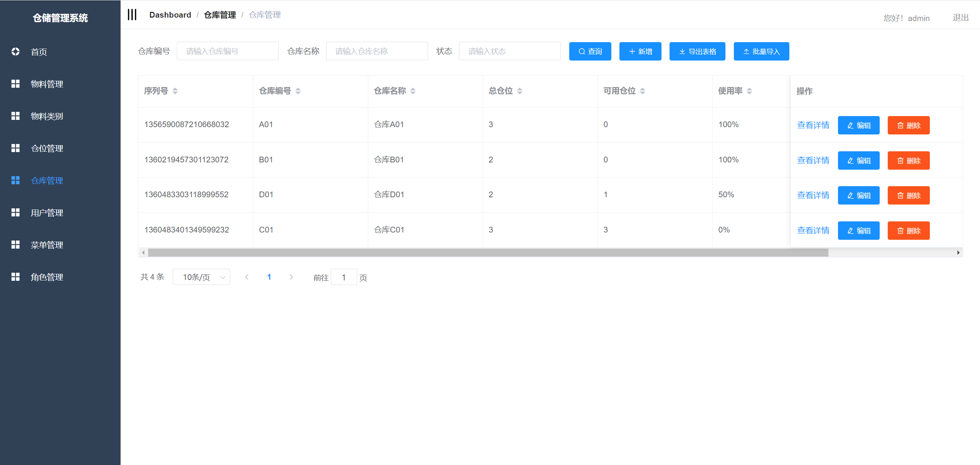Focus the 仓库编号 input field
Viewport: 980px width, 465px height.
(228, 51)
